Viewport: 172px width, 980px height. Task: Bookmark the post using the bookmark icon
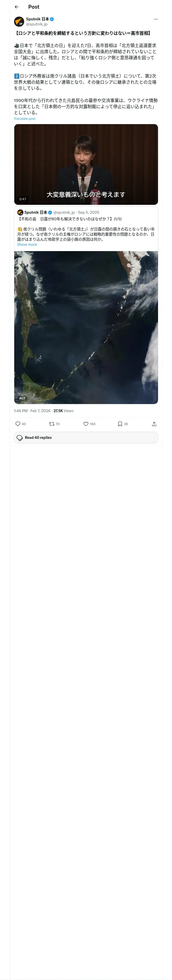pos(120,424)
